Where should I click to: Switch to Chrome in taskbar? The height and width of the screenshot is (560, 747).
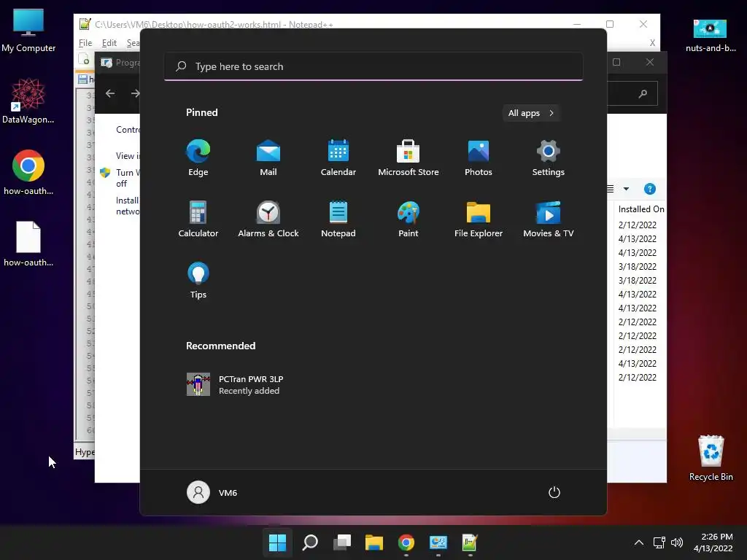click(406, 542)
